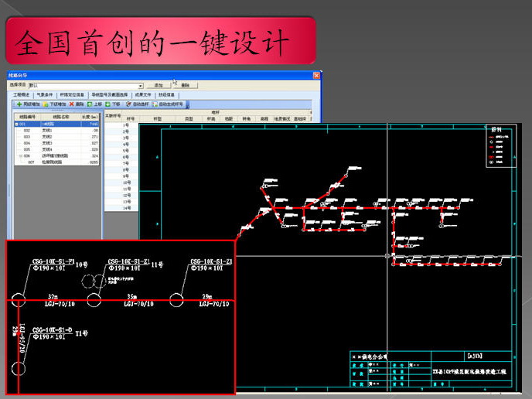Viewport: 532px width, 399px height.
Task: Select the highlighted 001 main line row
Action: click(x=57, y=124)
